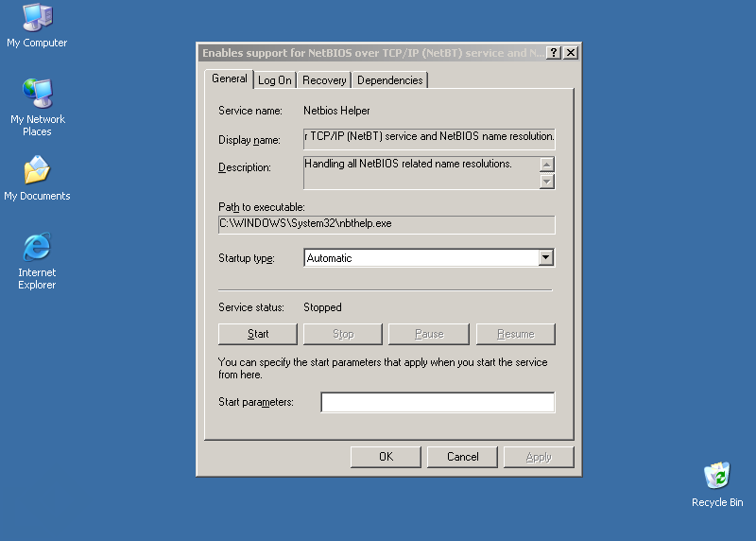Click the disabled Stop button

(343, 334)
